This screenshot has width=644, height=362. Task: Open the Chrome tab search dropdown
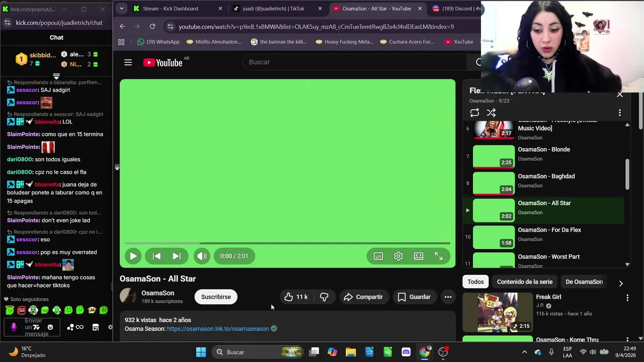tap(121, 9)
